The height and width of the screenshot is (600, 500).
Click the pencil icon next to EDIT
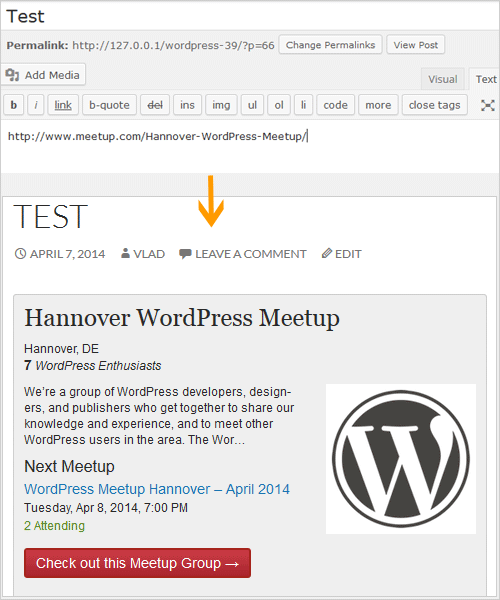326,253
